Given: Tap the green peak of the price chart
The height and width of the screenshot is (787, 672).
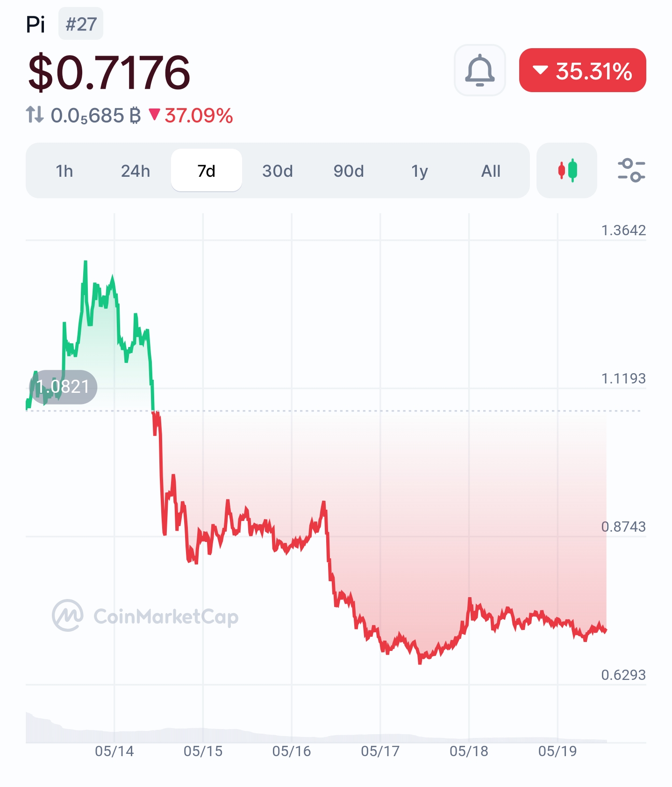Looking at the screenshot, I should (x=86, y=263).
